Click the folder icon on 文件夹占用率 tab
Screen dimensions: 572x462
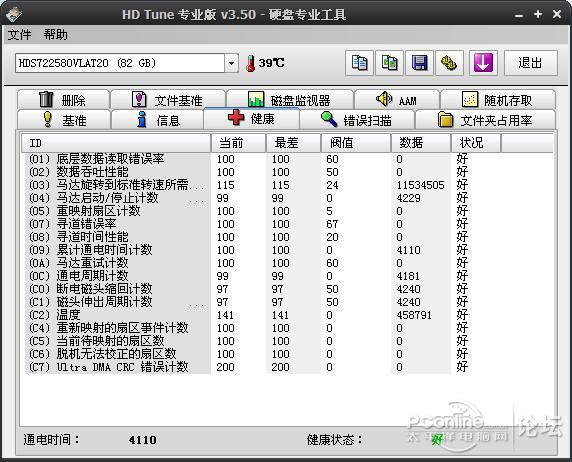coord(445,119)
